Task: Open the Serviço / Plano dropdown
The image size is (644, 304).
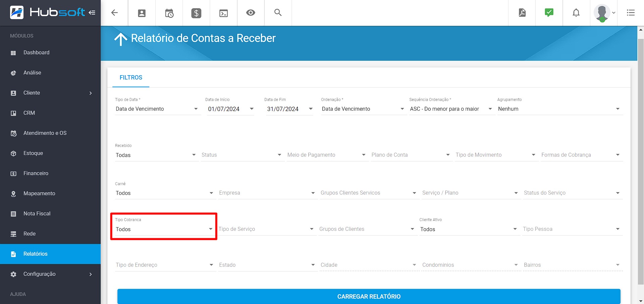Action: [x=471, y=193]
